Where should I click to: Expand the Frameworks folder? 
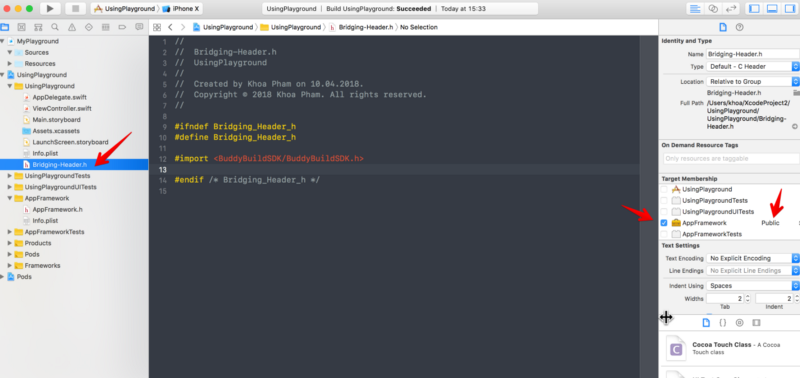tap(10, 266)
